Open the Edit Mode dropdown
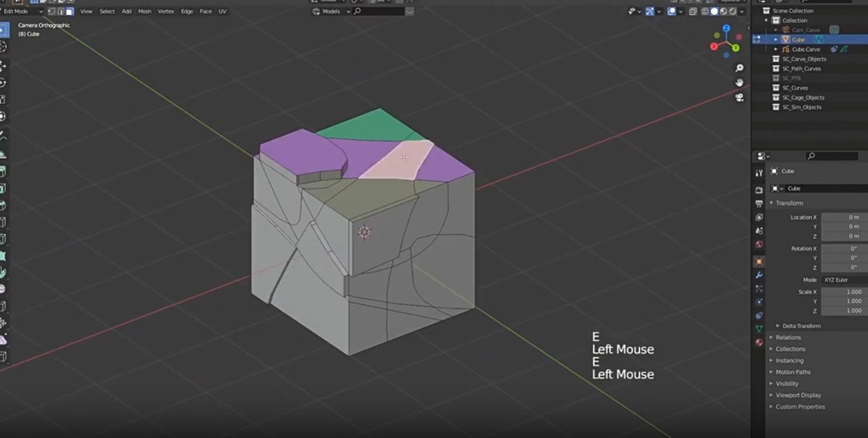This screenshot has width=868, height=438. (23, 12)
